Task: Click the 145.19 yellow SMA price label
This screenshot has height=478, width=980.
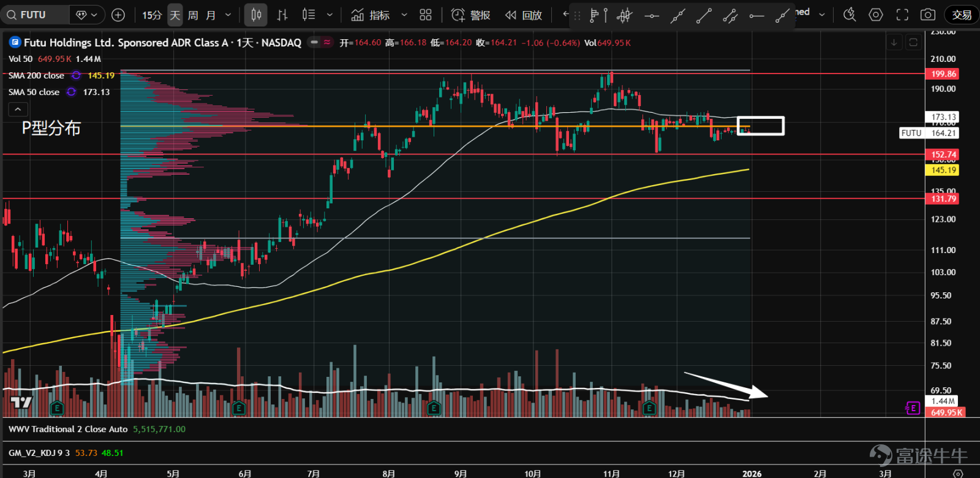Action: tap(943, 170)
